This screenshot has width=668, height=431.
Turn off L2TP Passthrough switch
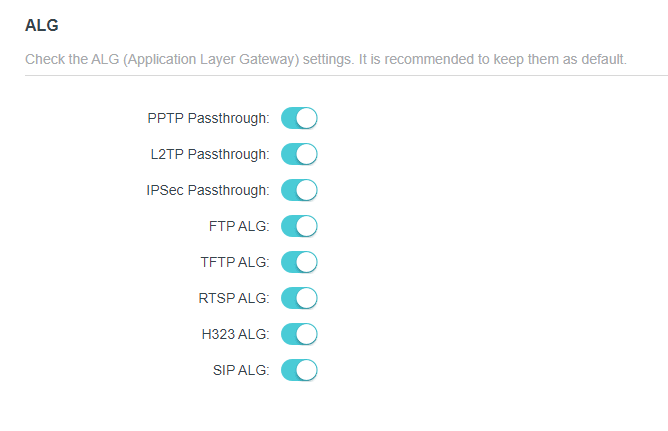(299, 154)
